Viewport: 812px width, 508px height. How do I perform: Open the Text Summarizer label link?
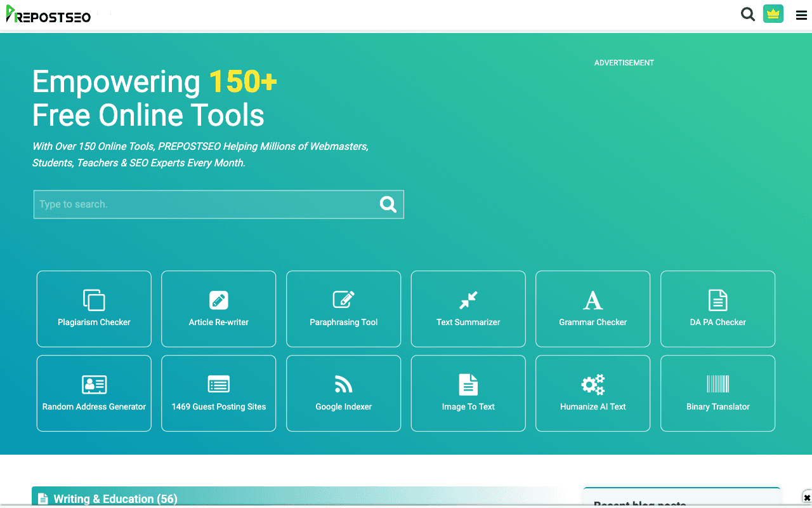pos(468,322)
